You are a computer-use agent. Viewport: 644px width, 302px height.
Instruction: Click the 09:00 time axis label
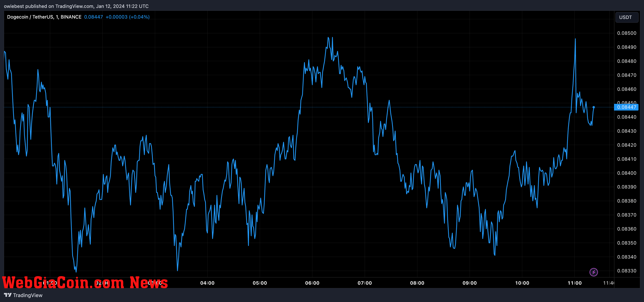[470, 283]
